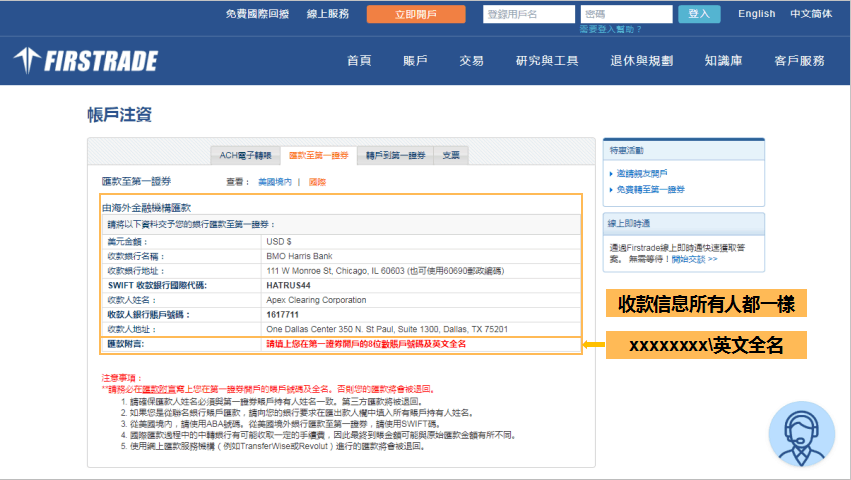This screenshot has width=851, height=480.
Task: Click the red 匯款附言 instruction text
Action: (x=366, y=344)
